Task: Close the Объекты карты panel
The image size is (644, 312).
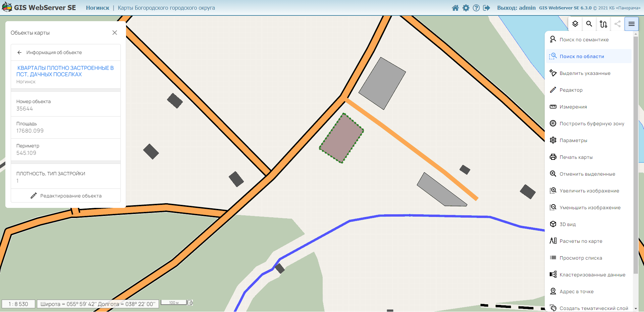Action: [x=115, y=33]
